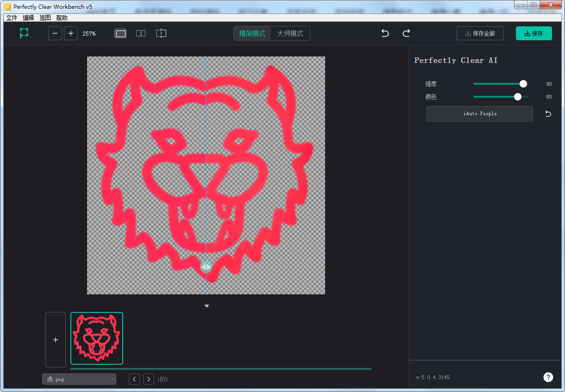Zoom in using the plus icon

70,33
